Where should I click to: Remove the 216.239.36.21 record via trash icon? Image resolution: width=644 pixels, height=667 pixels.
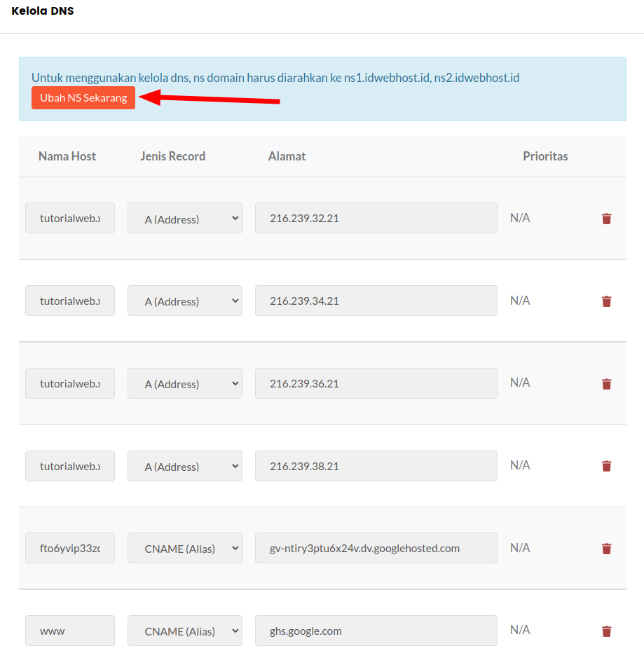click(x=607, y=384)
